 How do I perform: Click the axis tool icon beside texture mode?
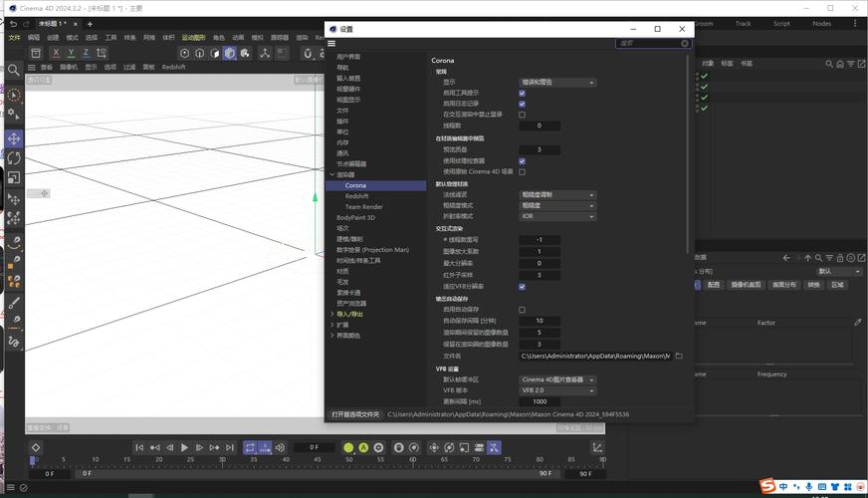point(265,53)
